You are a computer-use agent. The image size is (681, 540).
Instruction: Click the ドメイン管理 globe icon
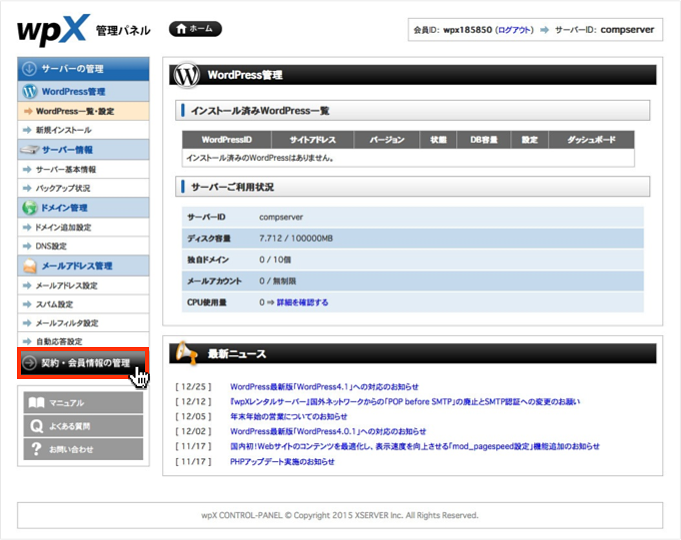(30, 208)
